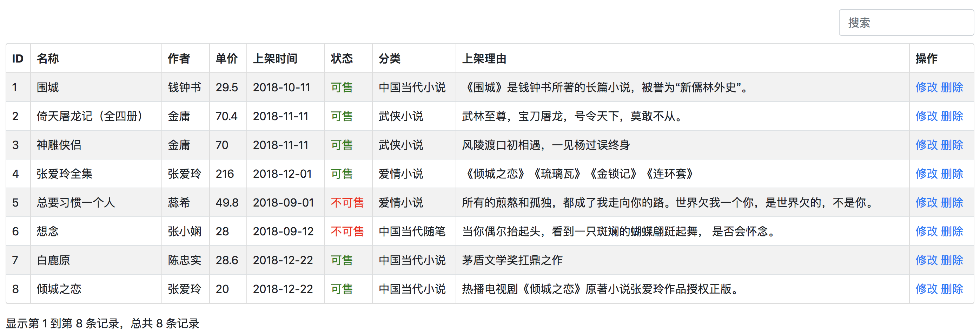Image resolution: width=980 pixels, height=333 pixels.
Task: Delete the 倚天屠龙记 book entry
Action: 952,116
